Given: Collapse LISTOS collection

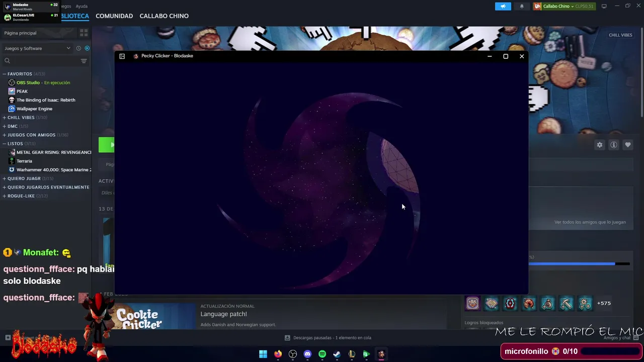Looking at the screenshot, I should point(5,144).
